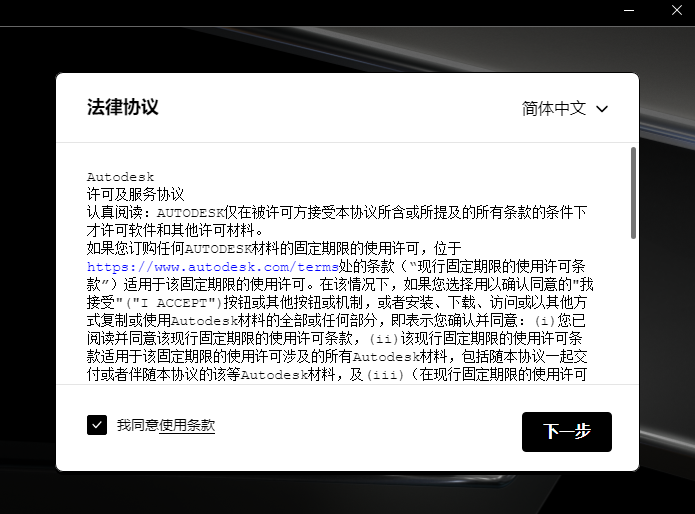Viewport: 695px width, 514px height.
Task: Click the Autodesk title line in agreement
Action: pyautogui.click(x=120, y=177)
